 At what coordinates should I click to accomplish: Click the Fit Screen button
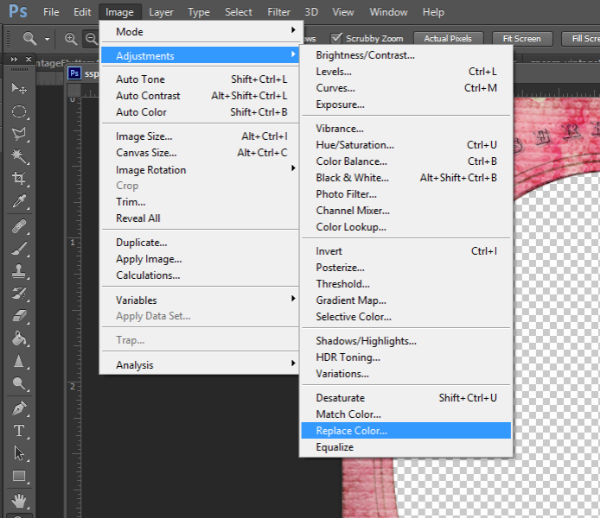522,38
